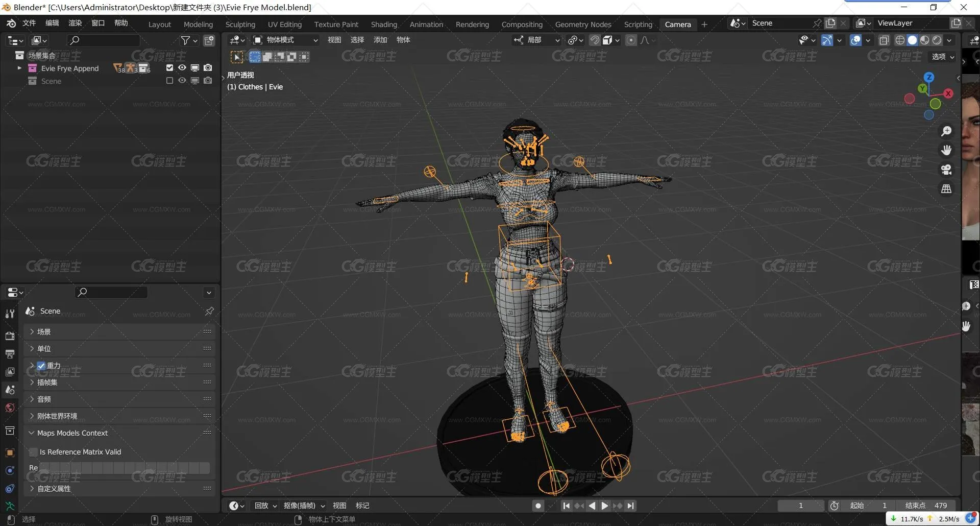
Task: Toggle viewport overlays on or off
Action: 856,40
